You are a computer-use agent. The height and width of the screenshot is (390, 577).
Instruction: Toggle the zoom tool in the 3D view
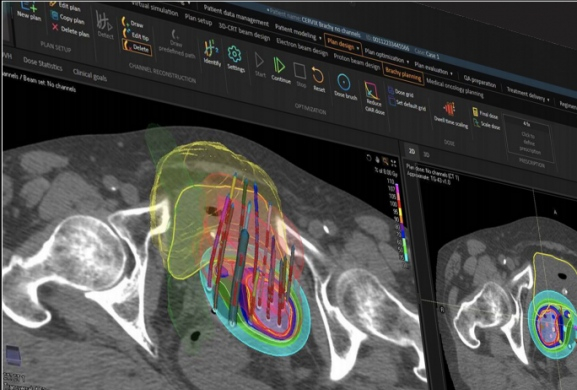pyautogui.click(x=386, y=160)
